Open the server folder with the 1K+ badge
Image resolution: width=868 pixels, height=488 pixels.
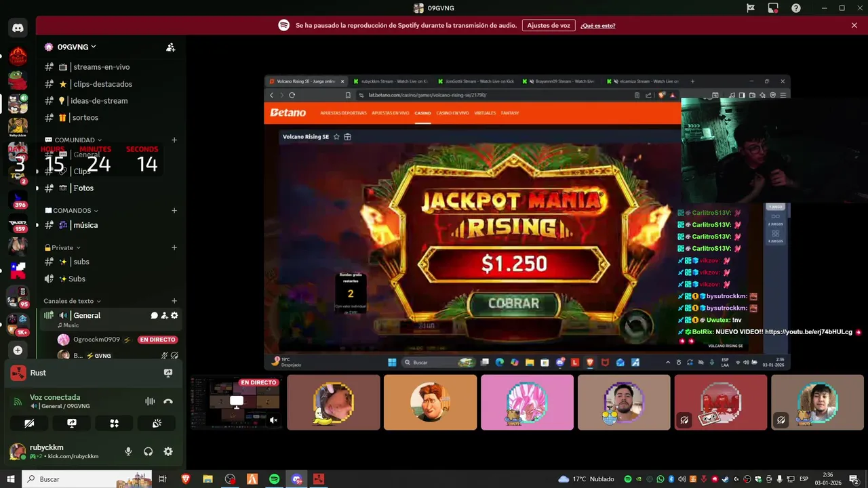(18, 324)
